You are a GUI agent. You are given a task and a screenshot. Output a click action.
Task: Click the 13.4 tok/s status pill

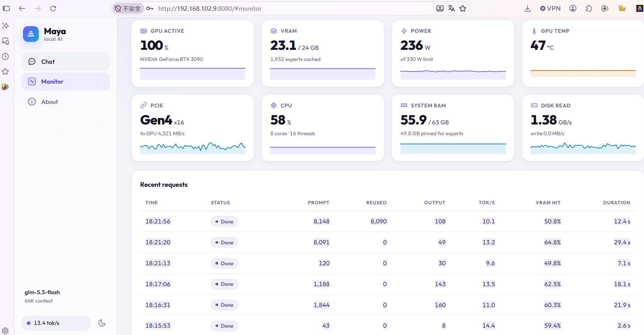56,323
